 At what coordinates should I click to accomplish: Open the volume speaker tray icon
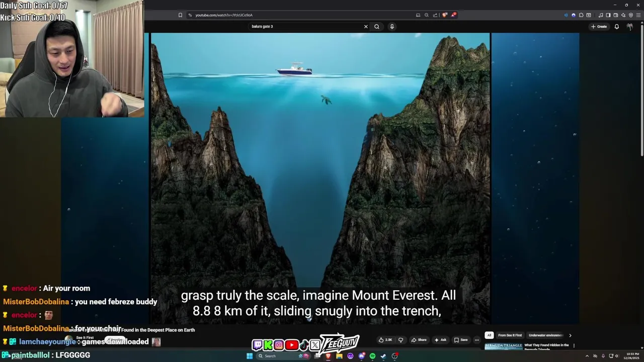(x=617, y=356)
